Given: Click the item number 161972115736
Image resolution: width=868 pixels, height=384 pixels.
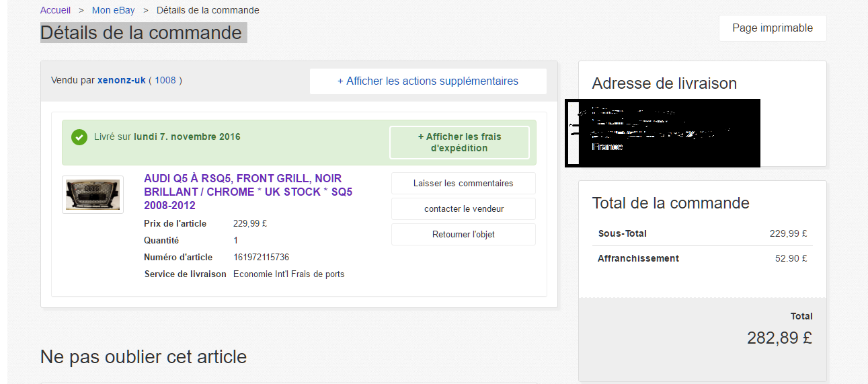Looking at the screenshot, I should click(x=261, y=257).
